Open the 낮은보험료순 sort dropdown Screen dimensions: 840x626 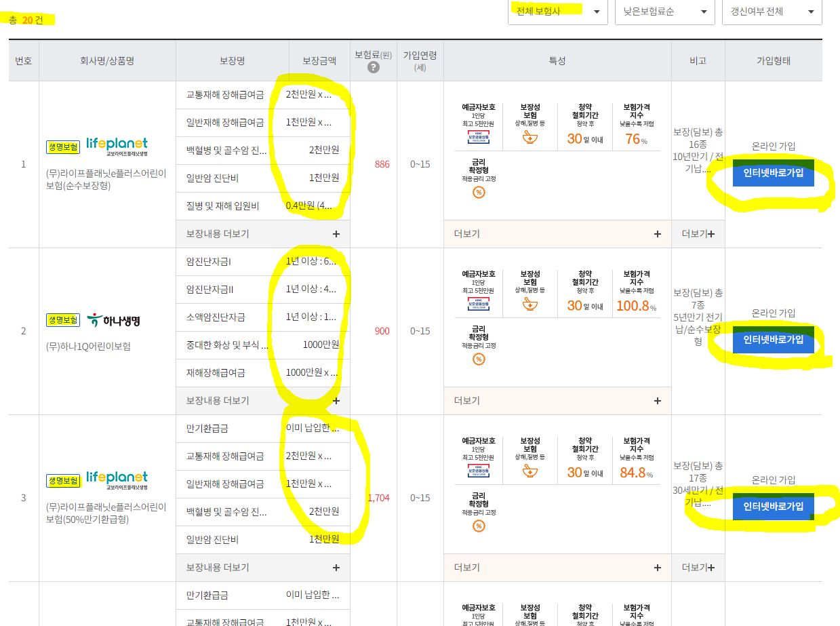(x=664, y=12)
